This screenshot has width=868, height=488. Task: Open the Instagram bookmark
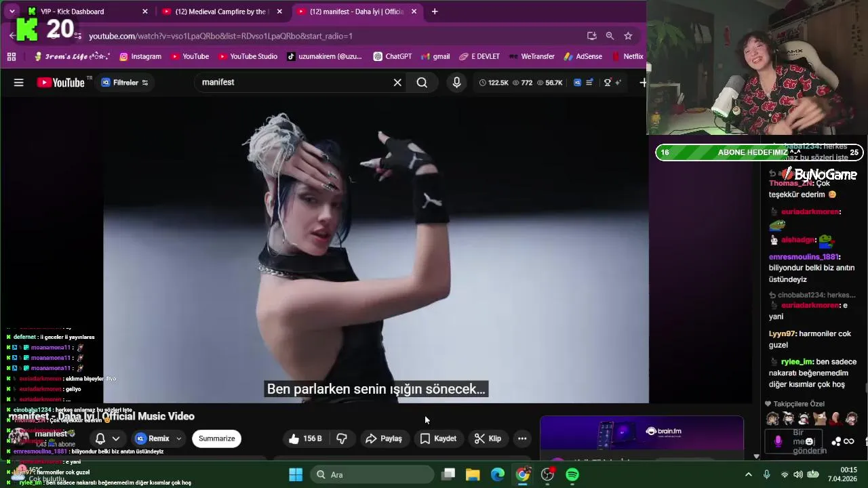[140, 56]
